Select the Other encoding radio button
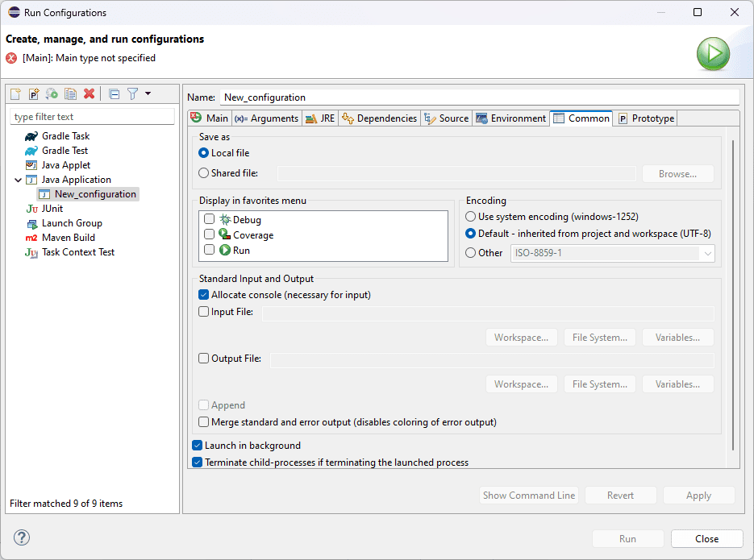This screenshot has height=560, width=754. click(470, 253)
